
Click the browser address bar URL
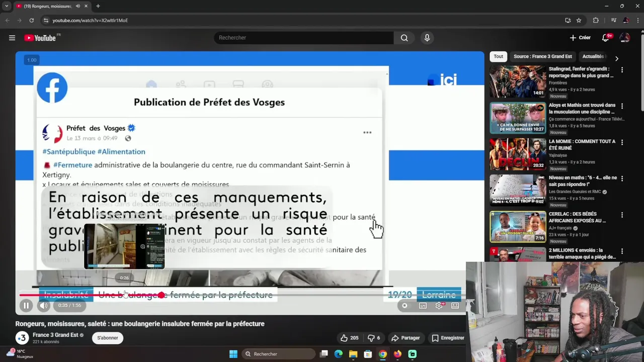90,20
